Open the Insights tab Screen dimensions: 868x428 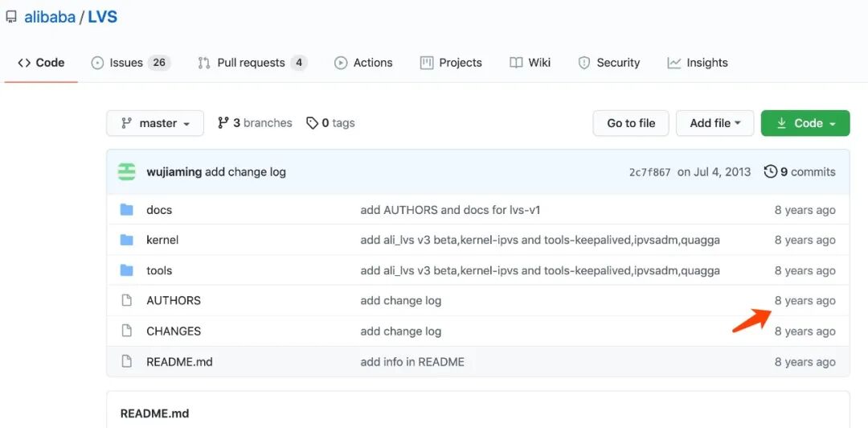click(x=698, y=63)
